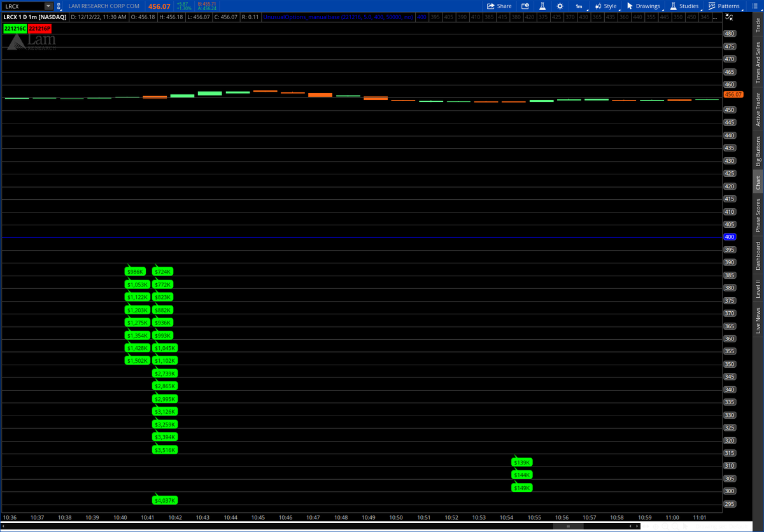Click the $3,516K trade bubble
Viewport: 764px width, 532px height.
coord(166,450)
